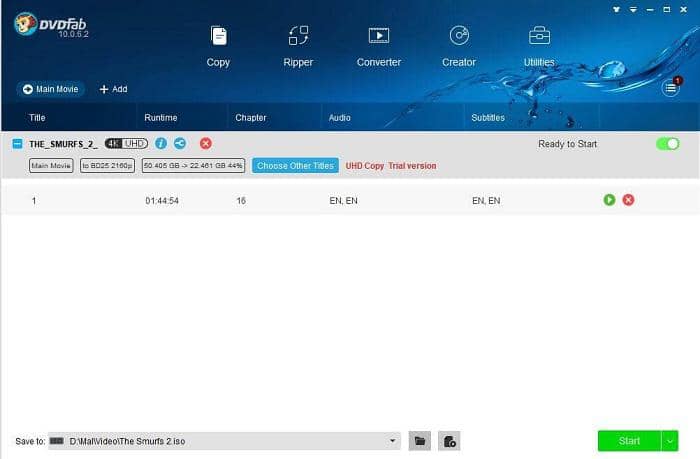Click the Subtitles column header
This screenshot has height=459, width=700.
pyautogui.click(x=488, y=118)
